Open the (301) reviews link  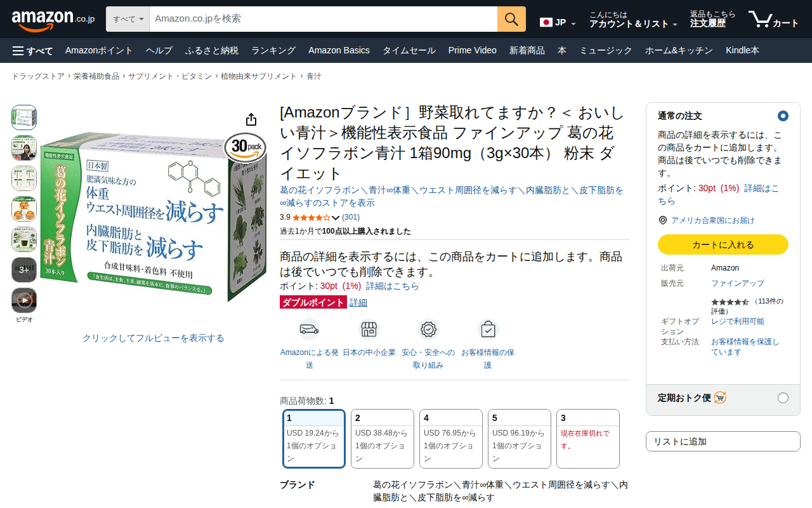(x=351, y=217)
